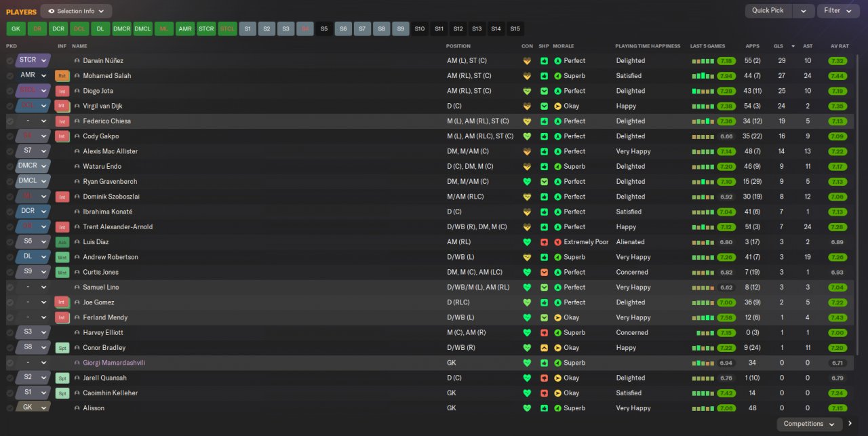Click Diogo Jota's last 5 games form bars
This screenshot has width=868, height=436.
(x=703, y=91)
